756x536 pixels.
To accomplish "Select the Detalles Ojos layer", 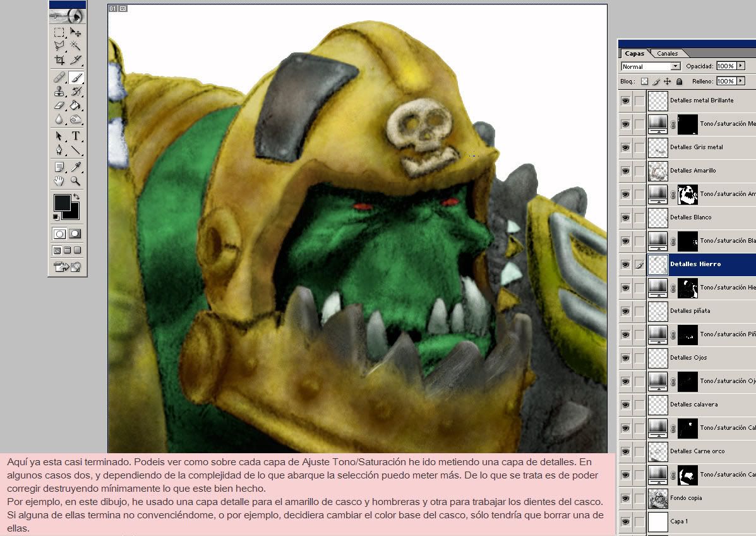I will click(x=702, y=358).
